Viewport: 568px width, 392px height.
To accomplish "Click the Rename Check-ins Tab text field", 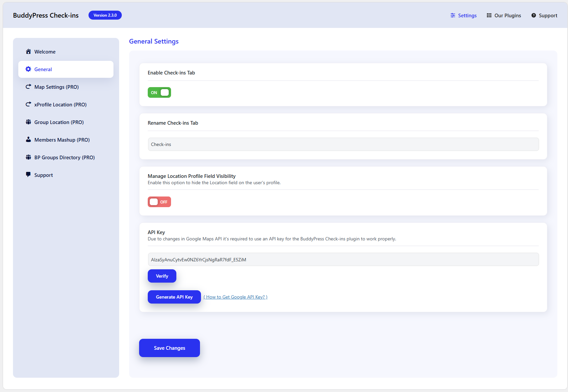I will click(343, 144).
